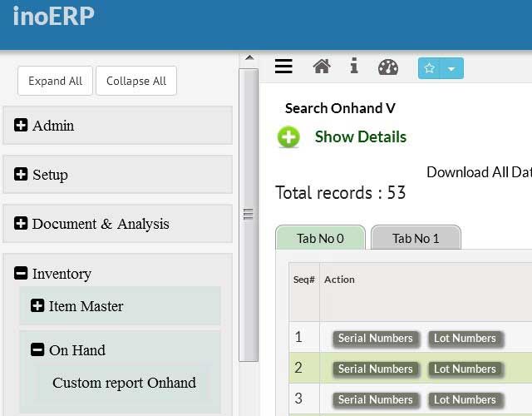The height and width of the screenshot is (416, 532).
Task: Click the sidebar scroll up arrow
Action: click(249, 57)
